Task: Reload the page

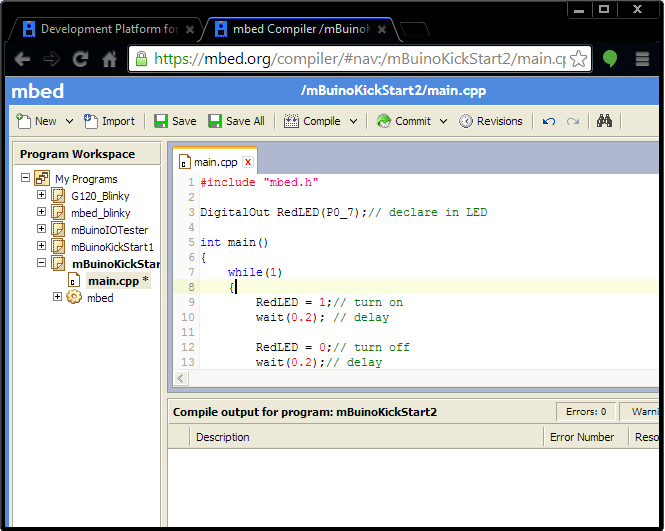Action: tap(80, 59)
